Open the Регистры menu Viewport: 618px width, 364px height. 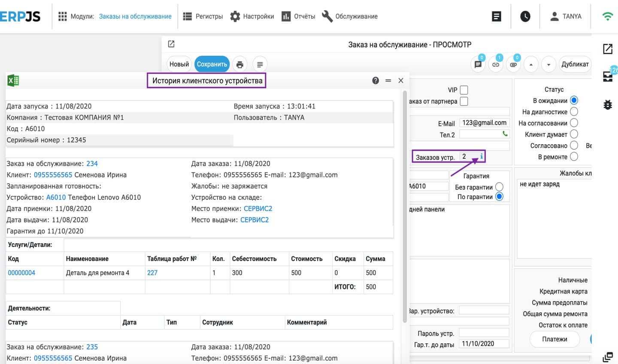(x=203, y=16)
